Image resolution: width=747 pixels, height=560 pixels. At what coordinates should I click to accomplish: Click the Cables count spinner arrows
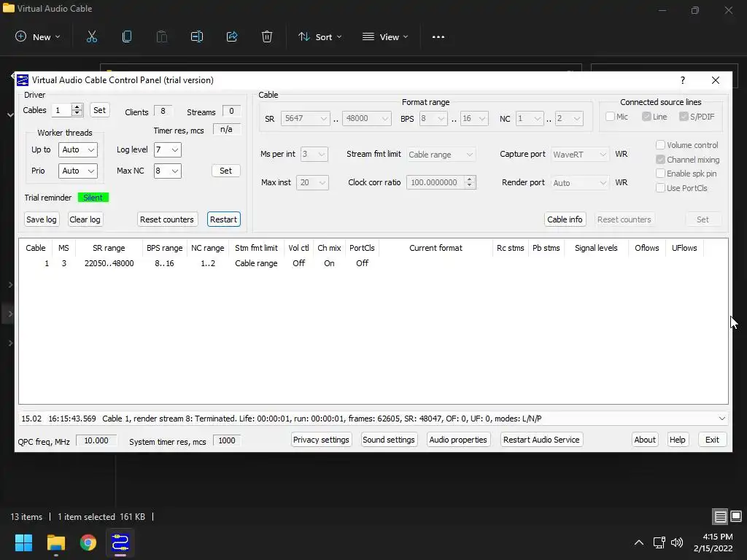(77, 110)
